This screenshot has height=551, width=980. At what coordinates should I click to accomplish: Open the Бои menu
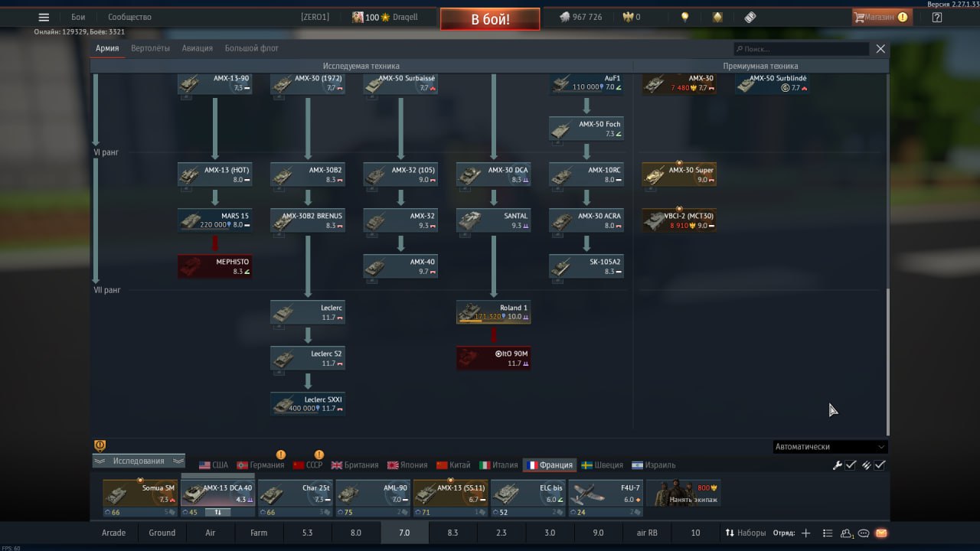point(78,17)
